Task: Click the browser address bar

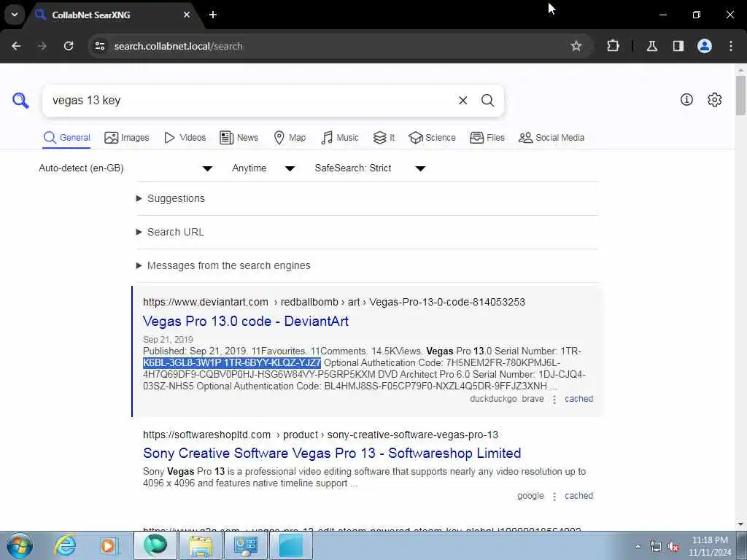Action: tap(333, 46)
